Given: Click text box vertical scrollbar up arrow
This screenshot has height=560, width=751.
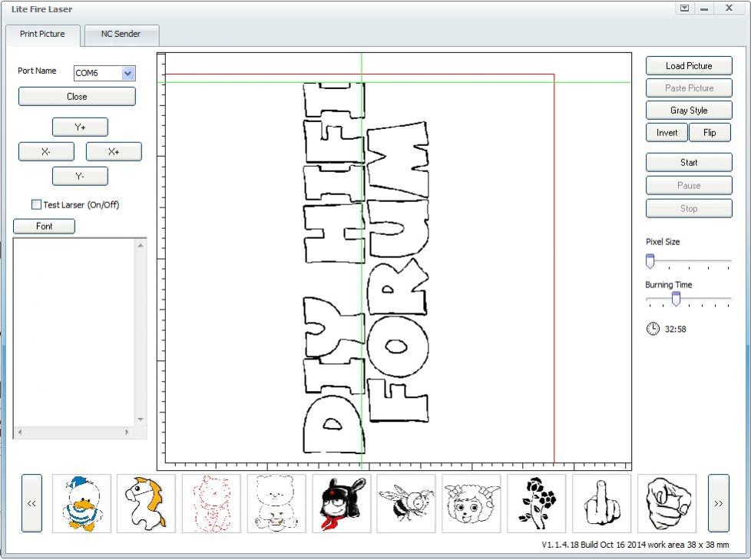Looking at the screenshot, I should 141,245.
